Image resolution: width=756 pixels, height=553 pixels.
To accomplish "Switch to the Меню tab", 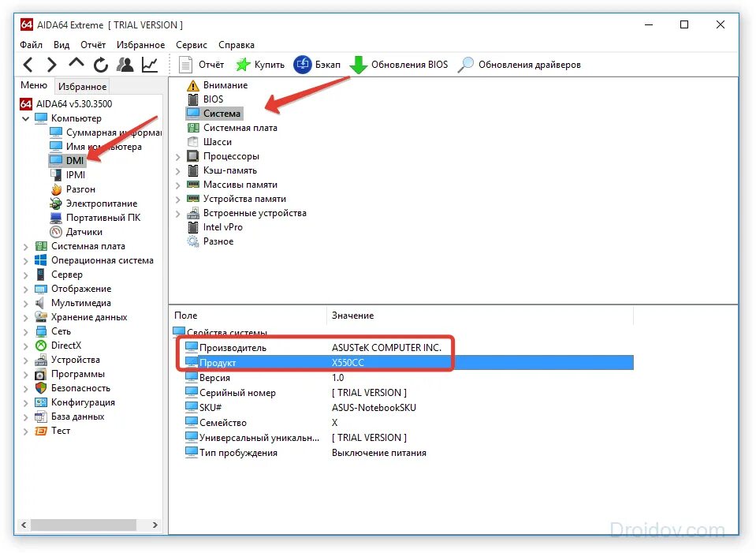I will point(34,85).
